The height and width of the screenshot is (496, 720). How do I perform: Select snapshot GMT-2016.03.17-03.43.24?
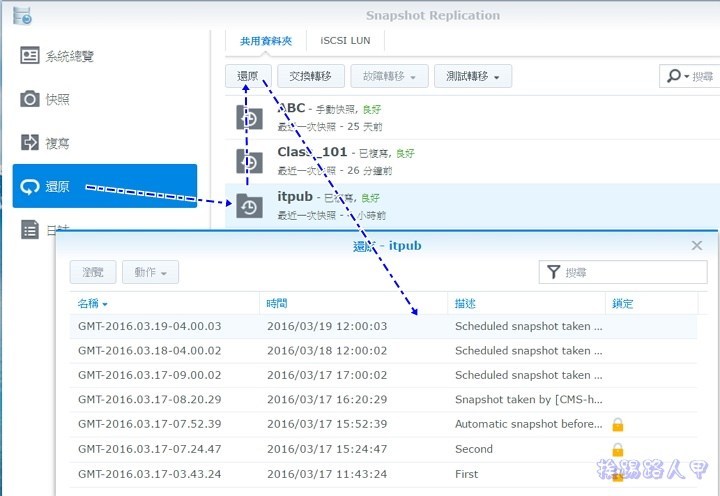pos(383,474)
